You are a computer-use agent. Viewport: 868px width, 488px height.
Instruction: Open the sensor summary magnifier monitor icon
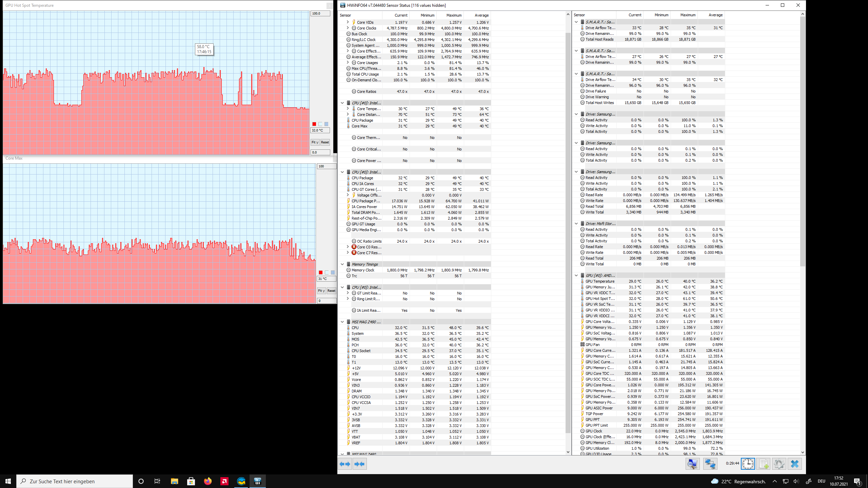(692, 464)
